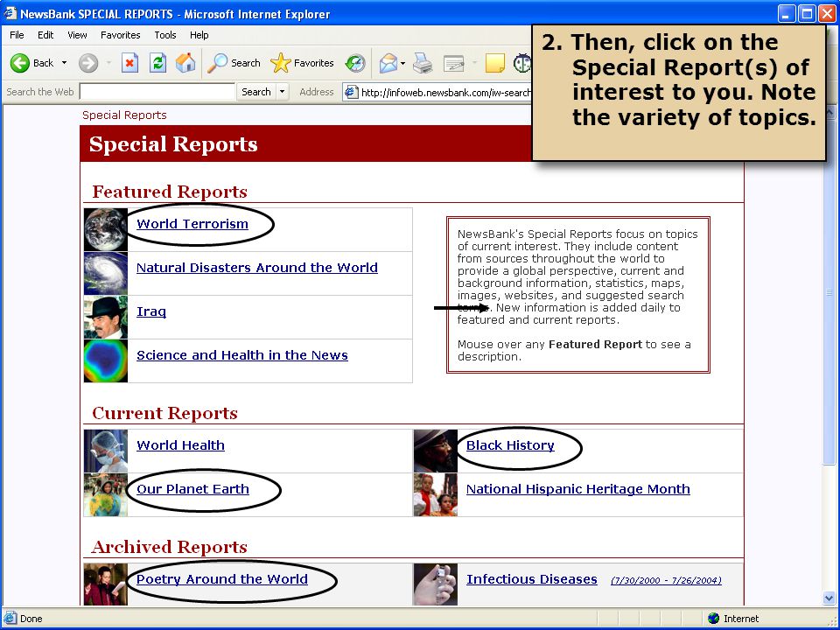
Task: Open the Favorites menu
Action: pyautogui.click(x=121, y=35)
